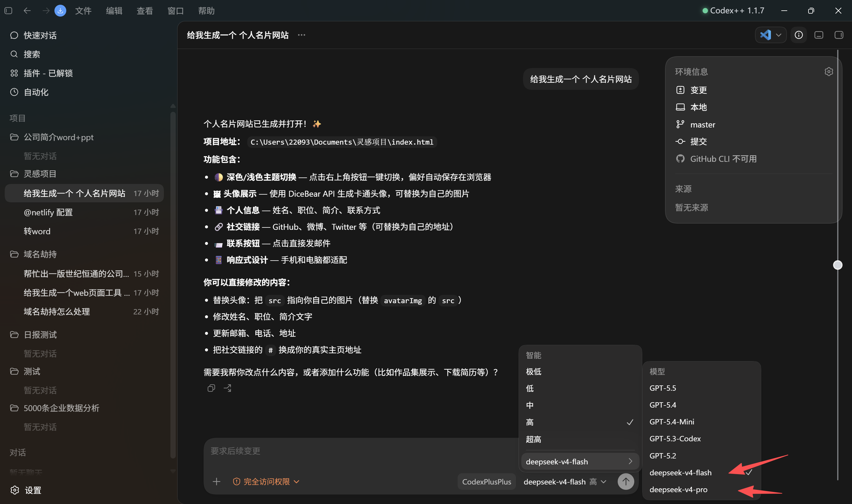
Task: Open conversation 转word
Action: (84, 231)
